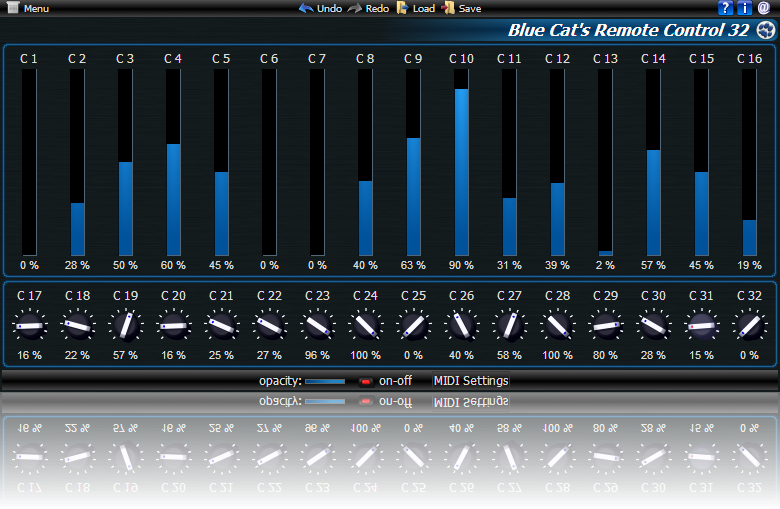Click the Blue Cat's Remote Control 32 title
The width and height of the screenshot is (780, 509).
tap(628, 30)
